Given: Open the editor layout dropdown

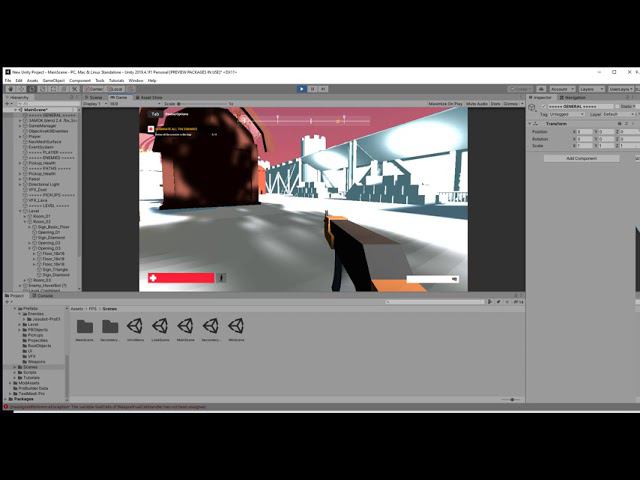Looking at the screenshot, I should click(x=620, y=89).
